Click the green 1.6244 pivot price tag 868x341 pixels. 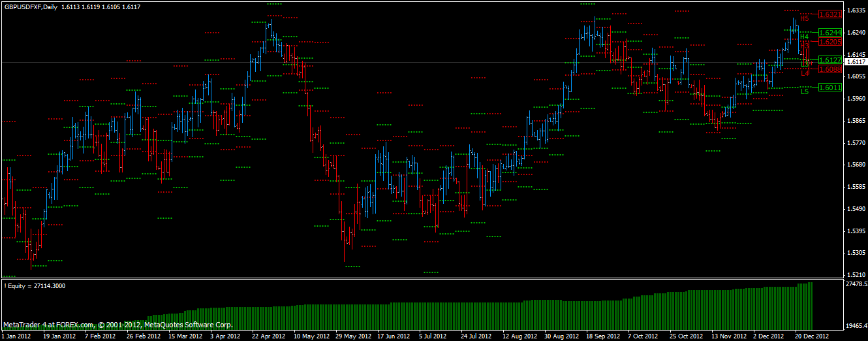tap(830, 33)
